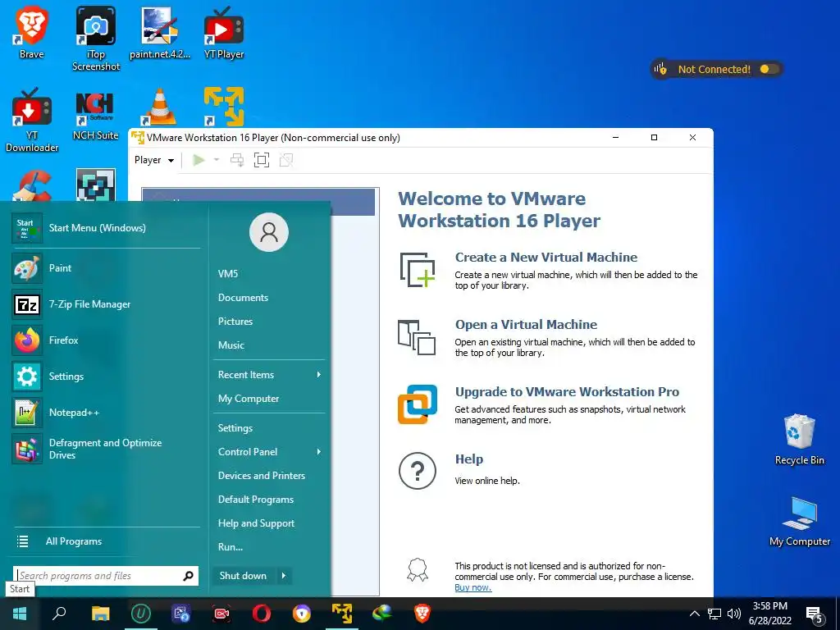Image resolution: width=840 pixels, height=630 pixels.
Task: Click Open a Virtual Machine icon
Action: tap(417, 337)
